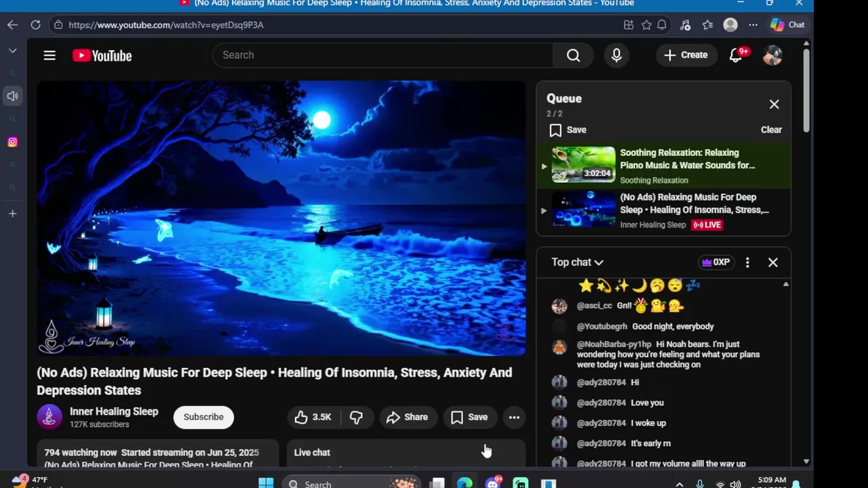Viewport: 868px width, 488px height.
Task: Click inside the YouTube search field
Action: 383,55
